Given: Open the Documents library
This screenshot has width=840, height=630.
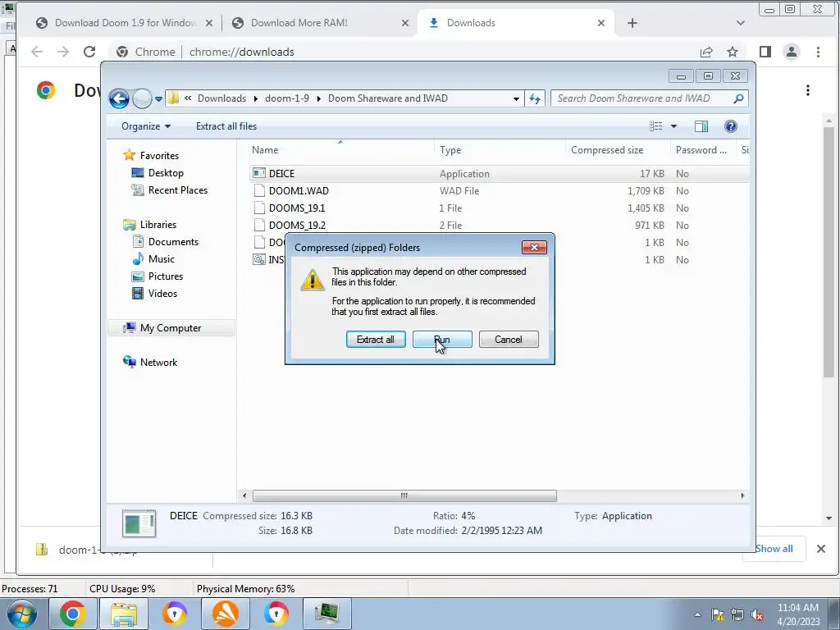Looking at the screenshot, I should [x=173, y=242].
